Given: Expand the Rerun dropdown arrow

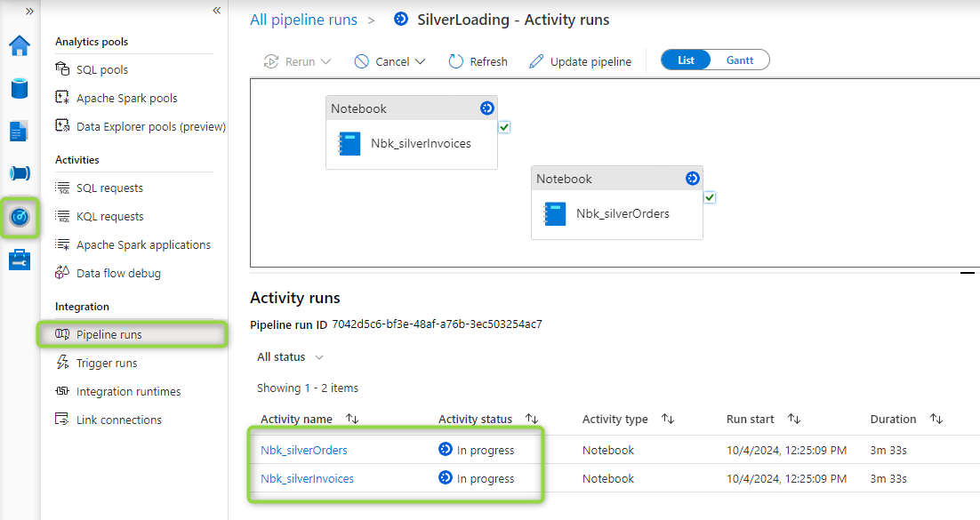Looking at the screenshot, I should click(325, 61).
